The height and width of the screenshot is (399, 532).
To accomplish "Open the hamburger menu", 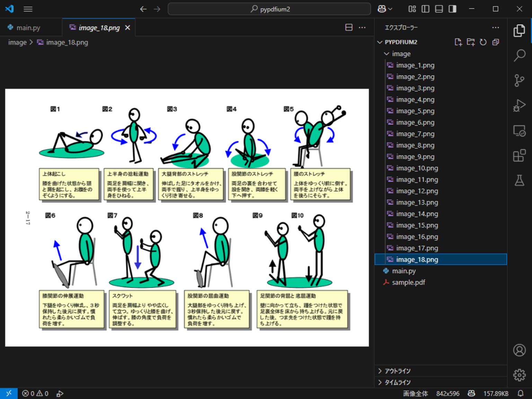I will 28,9.
